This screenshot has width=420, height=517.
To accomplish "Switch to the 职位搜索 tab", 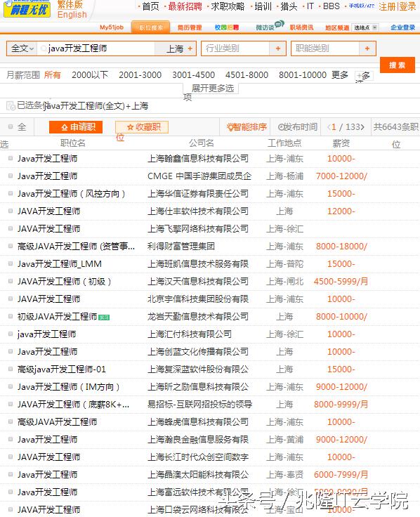I will [151, 27].
